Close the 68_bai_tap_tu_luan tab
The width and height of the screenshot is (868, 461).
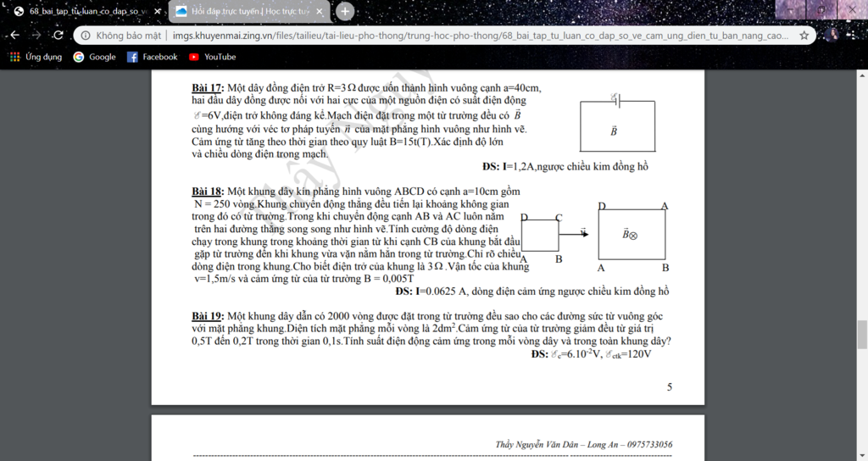(x=158, y=11)
